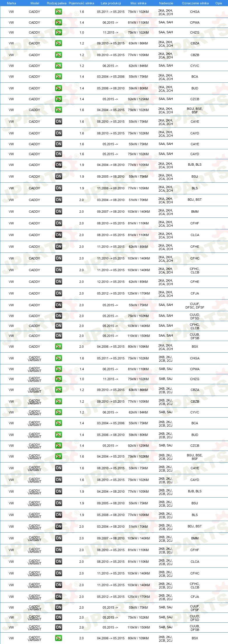This screenshot has width=228, height=644.
Task: Click the ON icon in CADDY VARIANT BMM row
Action: [59, 538]
